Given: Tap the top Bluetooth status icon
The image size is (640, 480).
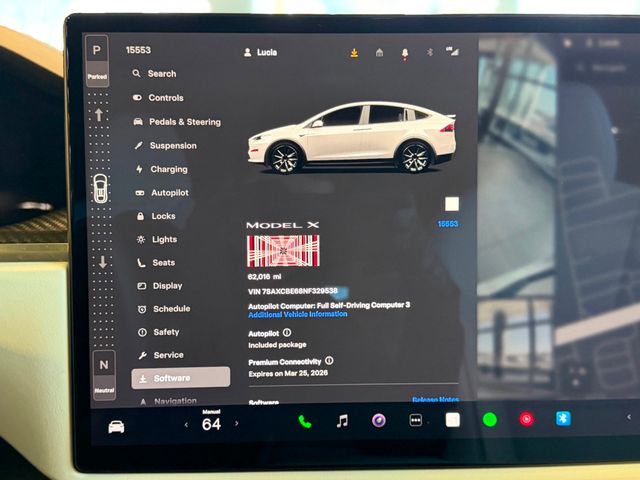Looking at the screenshot, I should pyautogui.click(x=429, y=52).
